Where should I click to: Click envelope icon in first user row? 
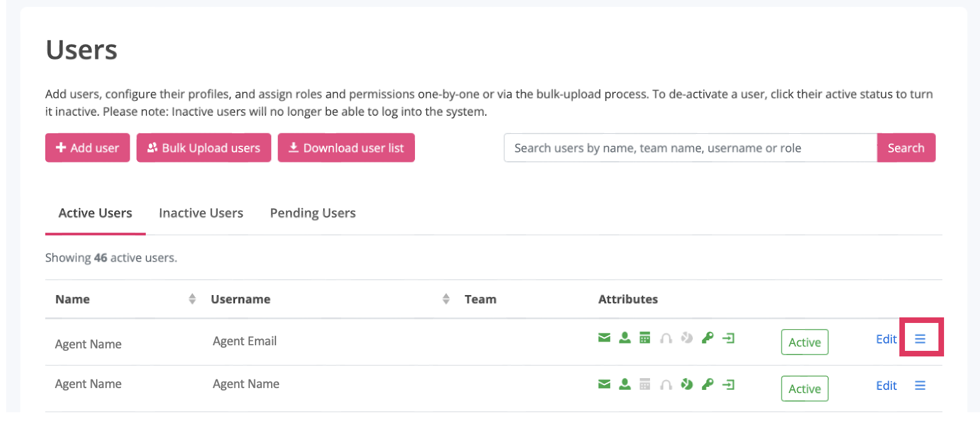tap(604, 338)
